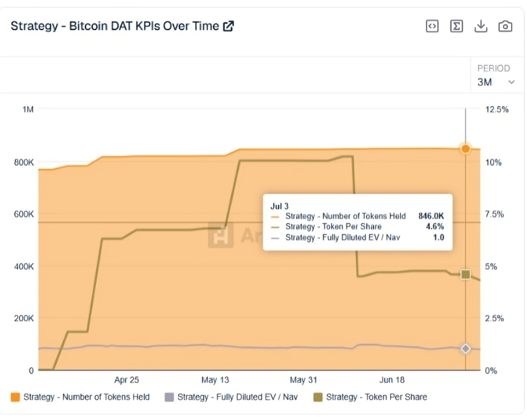The width and height of the screenshot is (527, 420).
Task: Click the gray legend color swatch
Action: click(169, 397)
